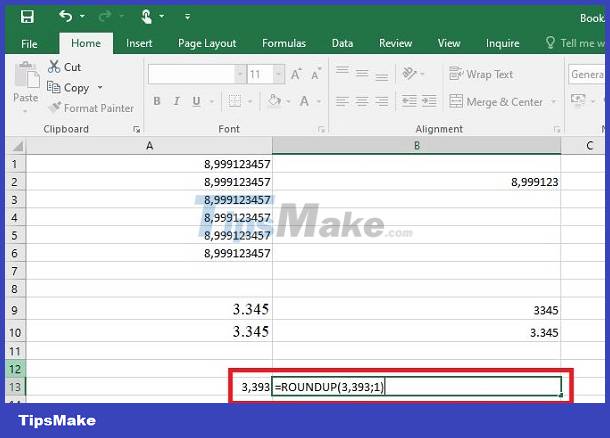Open the File tab
This screenshot has height=438, width=610.
29,44
